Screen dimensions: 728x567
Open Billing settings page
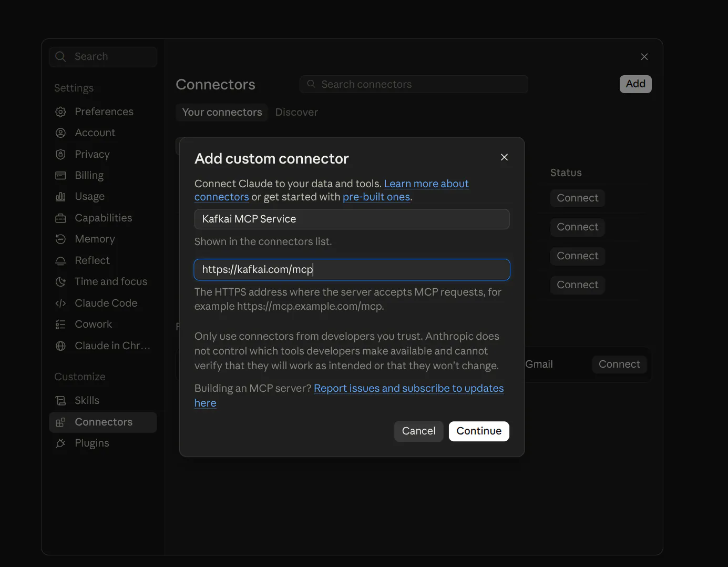(103, 175)
